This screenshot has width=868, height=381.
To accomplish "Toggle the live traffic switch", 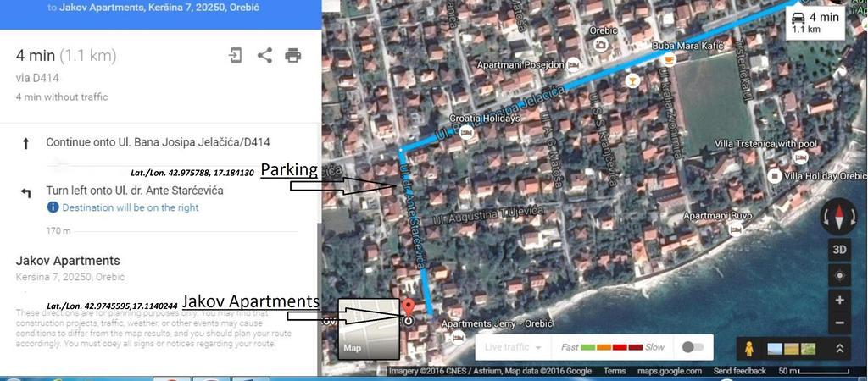I will point(692,347).
